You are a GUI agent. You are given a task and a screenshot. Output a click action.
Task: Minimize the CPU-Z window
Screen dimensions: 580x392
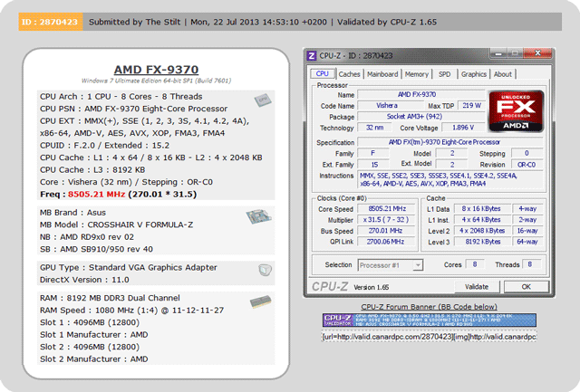498,53
